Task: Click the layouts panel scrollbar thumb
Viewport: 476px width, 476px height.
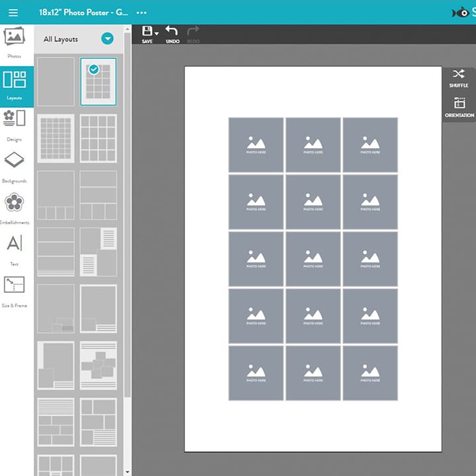Action: (x=128, y=215)
